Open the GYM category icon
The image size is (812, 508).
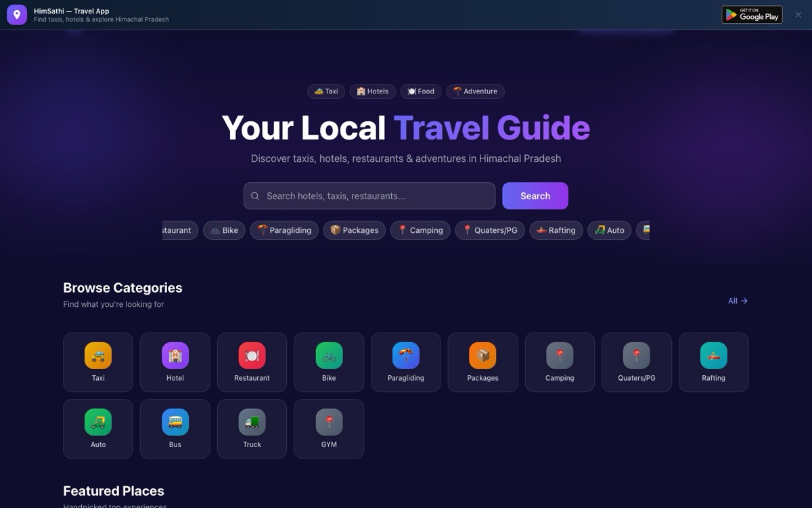(329, 422)
